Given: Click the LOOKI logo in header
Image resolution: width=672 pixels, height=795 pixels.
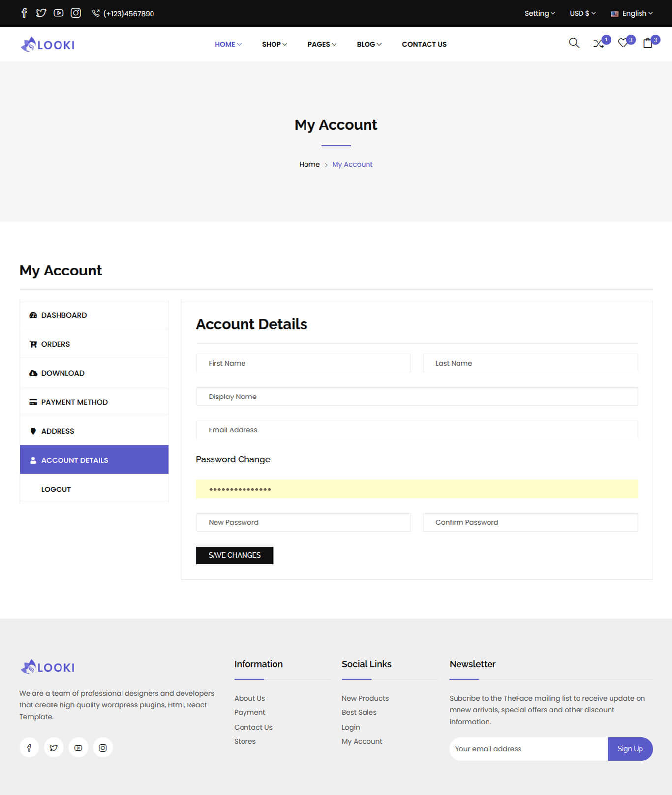Looking at the screenshot, I should [x=48, y=45].
